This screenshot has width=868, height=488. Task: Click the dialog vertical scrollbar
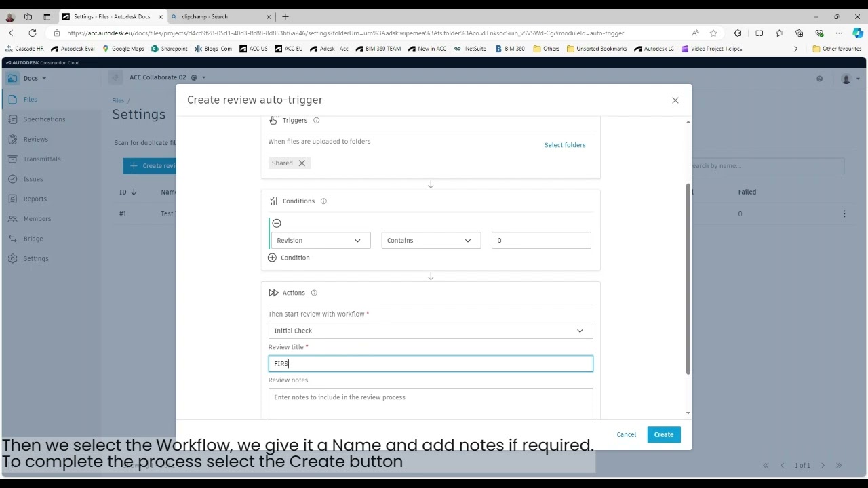688,279
